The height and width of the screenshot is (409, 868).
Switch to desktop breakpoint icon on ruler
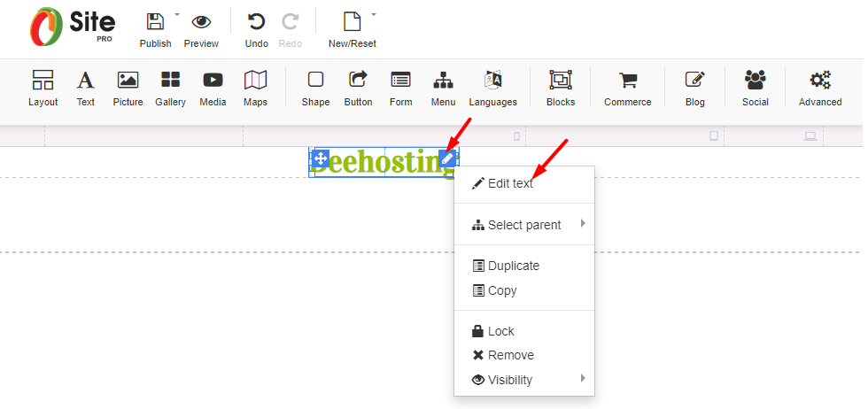[x=810, y=136]
